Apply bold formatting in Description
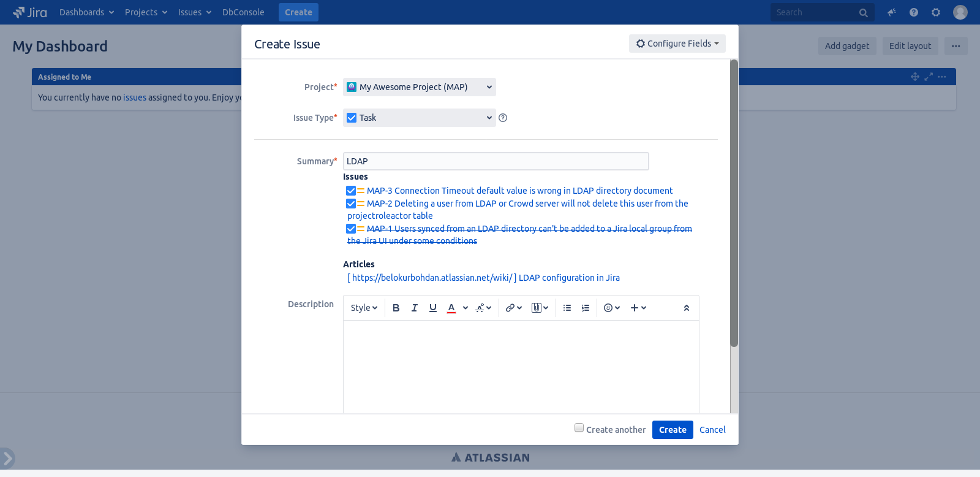The height and width of the screenshot is (477, 980). (396, 308)
